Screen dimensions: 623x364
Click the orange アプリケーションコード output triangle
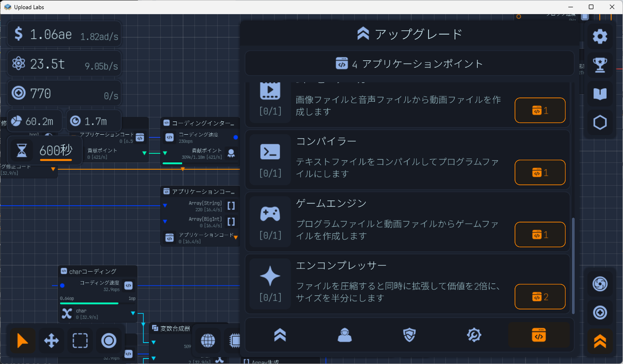point(236,237)
